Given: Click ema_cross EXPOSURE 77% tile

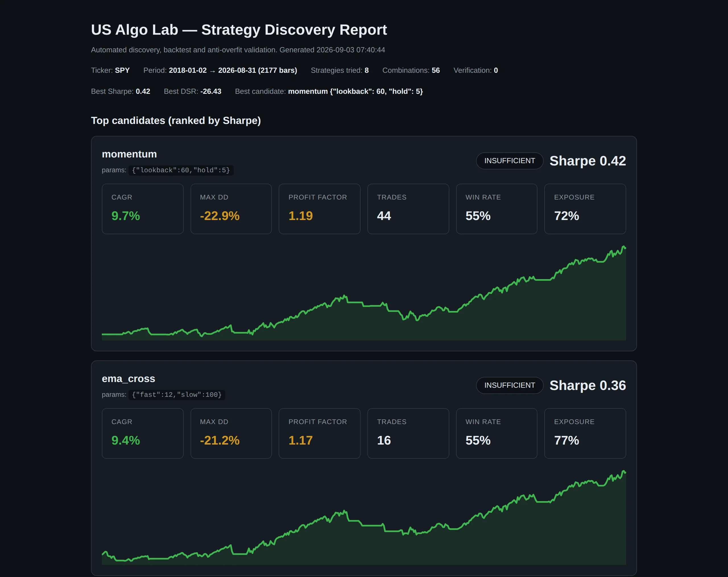Looking at the screenshot, I should [x=585, y=433].
